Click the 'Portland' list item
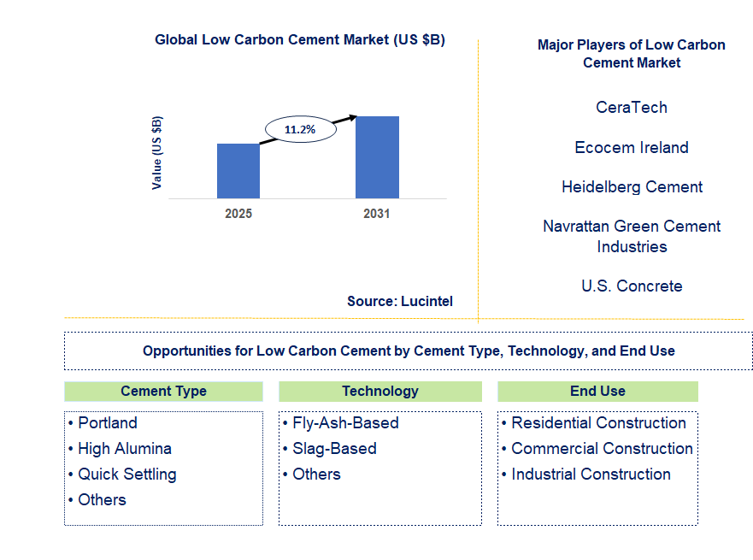The height and width of the screenshot is (560, 753). point(108,422)
